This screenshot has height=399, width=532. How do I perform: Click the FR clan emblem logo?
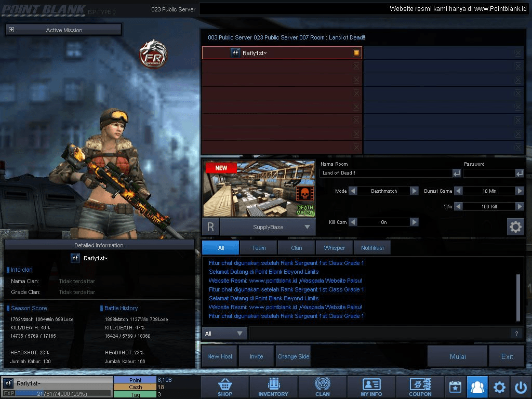tap(153, 54)
